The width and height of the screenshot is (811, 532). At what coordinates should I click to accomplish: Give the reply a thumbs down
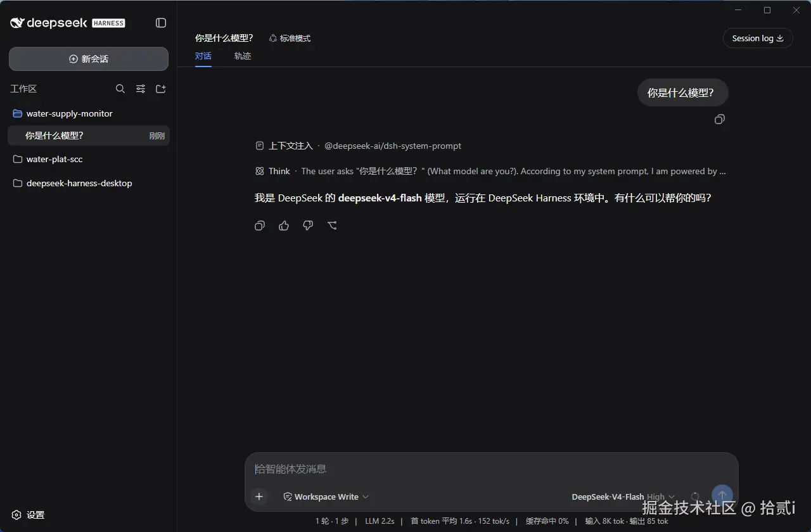(308, 225)
